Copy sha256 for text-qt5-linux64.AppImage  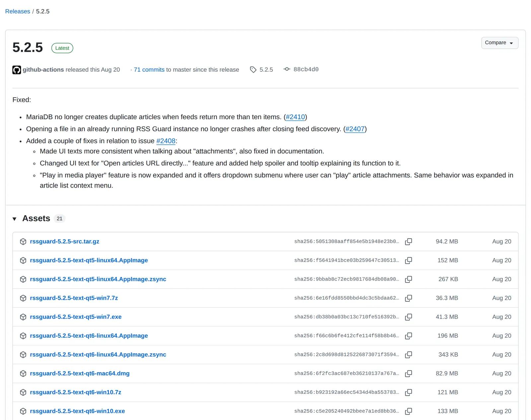[x=409, y=261]
